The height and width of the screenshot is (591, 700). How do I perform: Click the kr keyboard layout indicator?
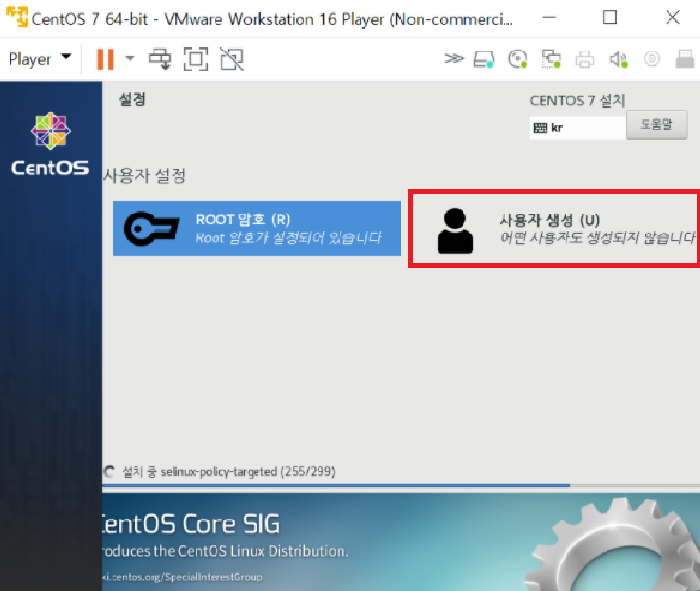pyautogui.click(x=578, y=128)
